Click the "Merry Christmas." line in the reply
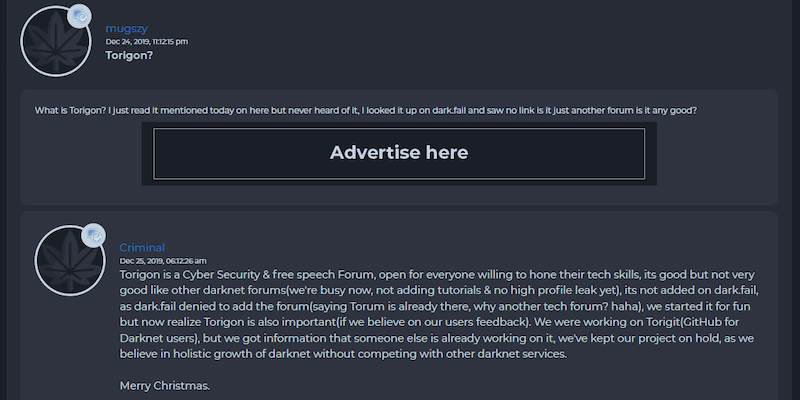Viewport: 800px width, 400px height. click(165, 386)
